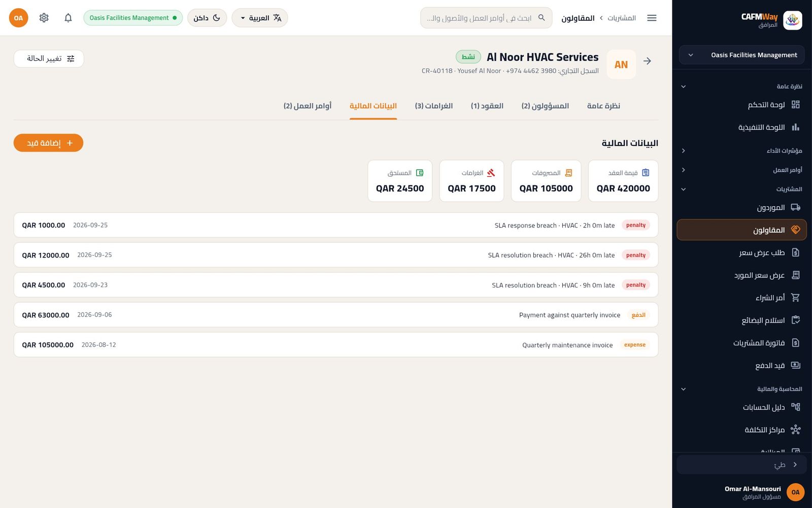
Task: Open عرض سعر المورد supplier quotation icon
Action: click(795, 275)
